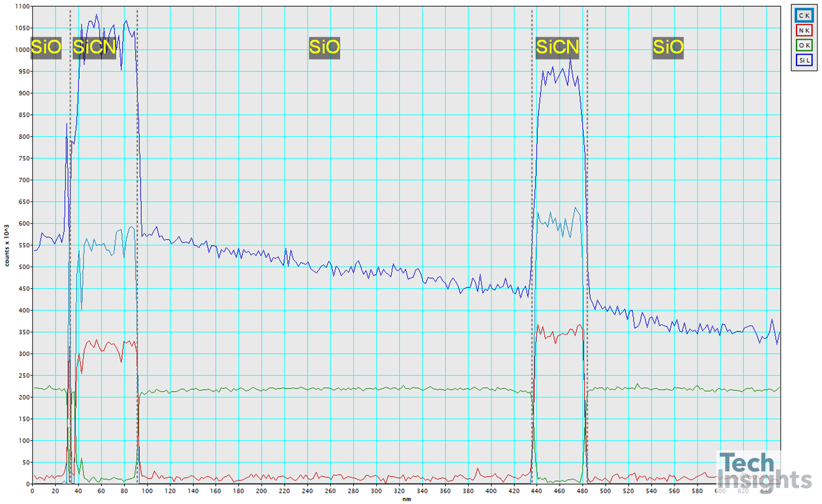Click the 'nm' x-axis title
The image size is (822, 504).
tap(406, 499)
